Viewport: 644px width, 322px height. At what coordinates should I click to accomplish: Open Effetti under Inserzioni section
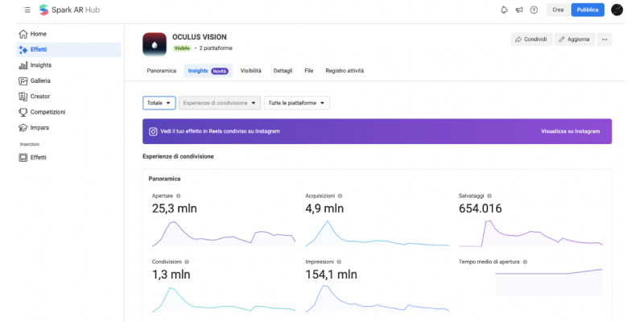point(68,157)
